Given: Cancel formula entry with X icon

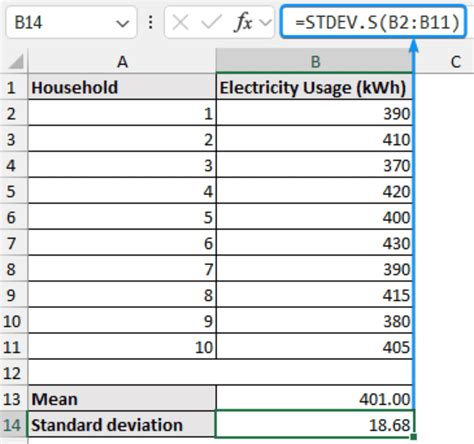Looking at the screenshot, I should click(181, 23).
